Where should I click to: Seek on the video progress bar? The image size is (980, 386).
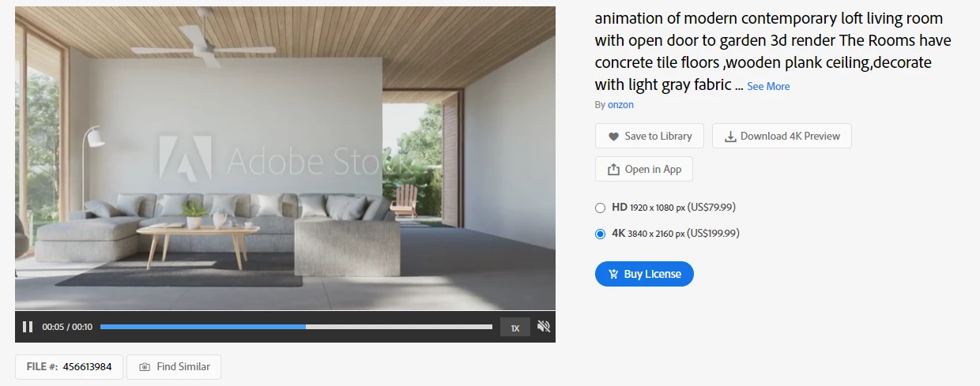[296, 327]
